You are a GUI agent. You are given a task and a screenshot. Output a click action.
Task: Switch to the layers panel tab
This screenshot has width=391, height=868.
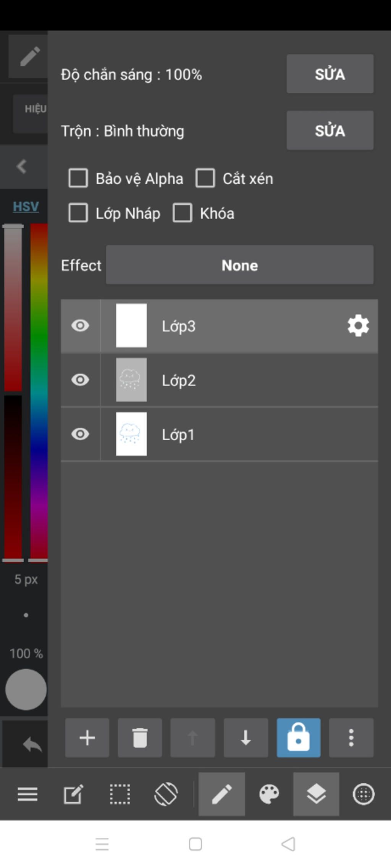coord(316,794)
